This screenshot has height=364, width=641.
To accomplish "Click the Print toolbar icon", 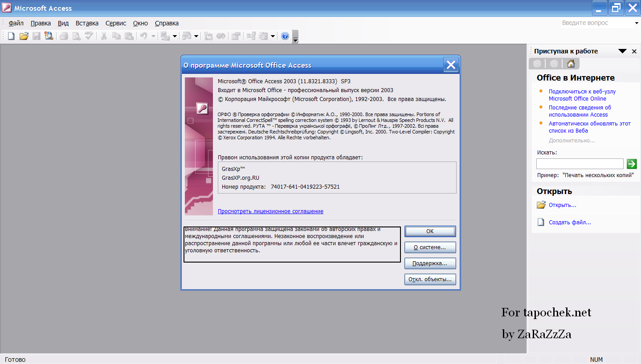I will click(64, 36).
